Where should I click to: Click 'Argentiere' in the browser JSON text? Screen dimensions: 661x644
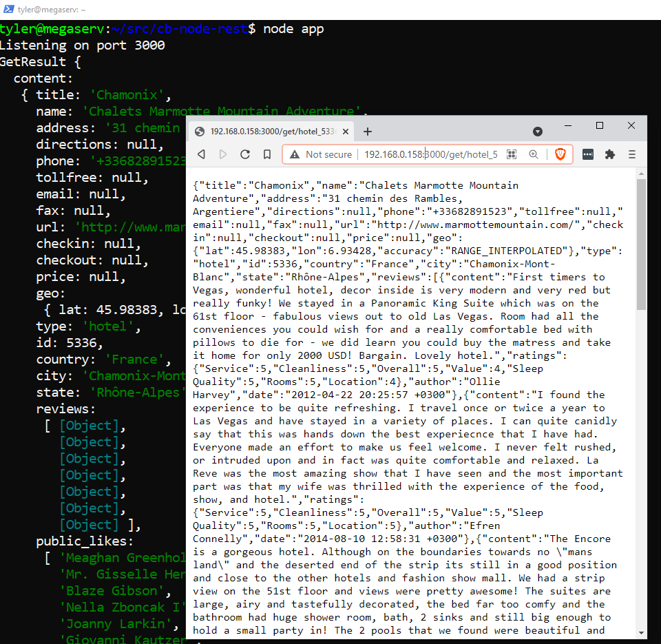coord(224,211)
